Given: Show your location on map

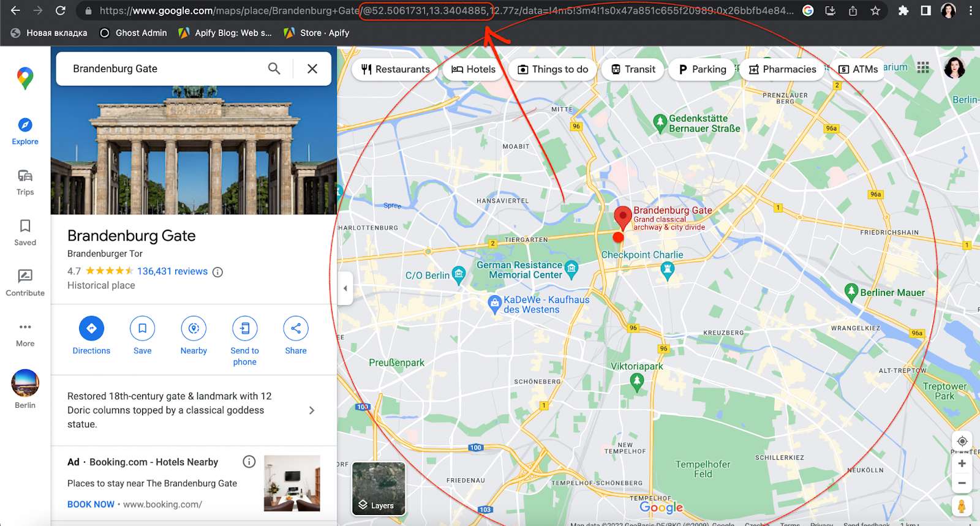Looking at the screenshot, I should 962,441.
